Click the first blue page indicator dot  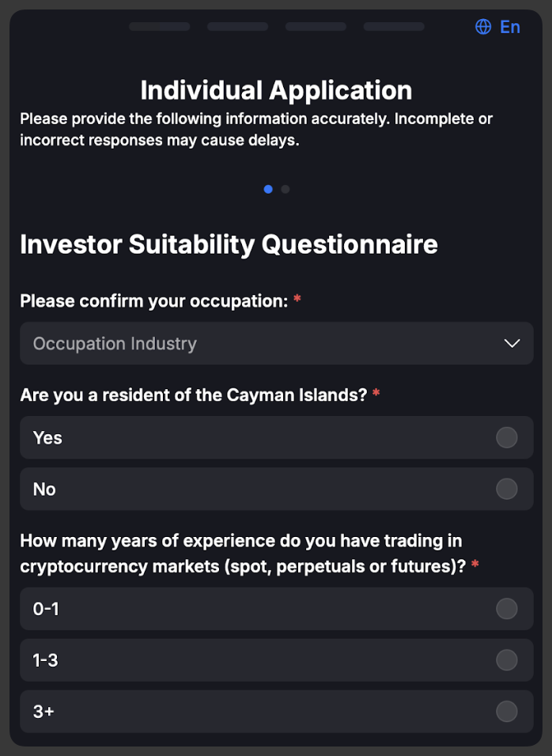tap(269, 189)
